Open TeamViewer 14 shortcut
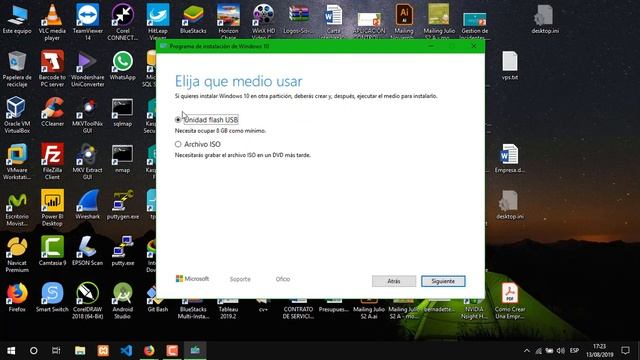Image resolution: width=640 pixels, height=360 pixels. point(87,22)
